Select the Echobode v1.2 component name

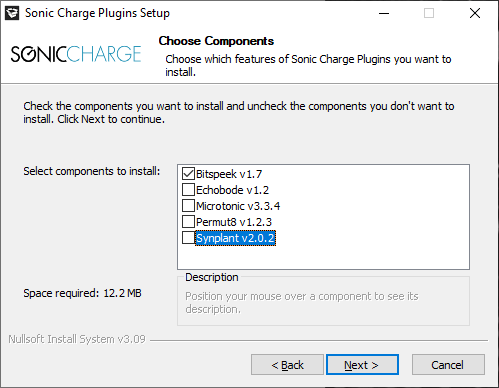232,190
